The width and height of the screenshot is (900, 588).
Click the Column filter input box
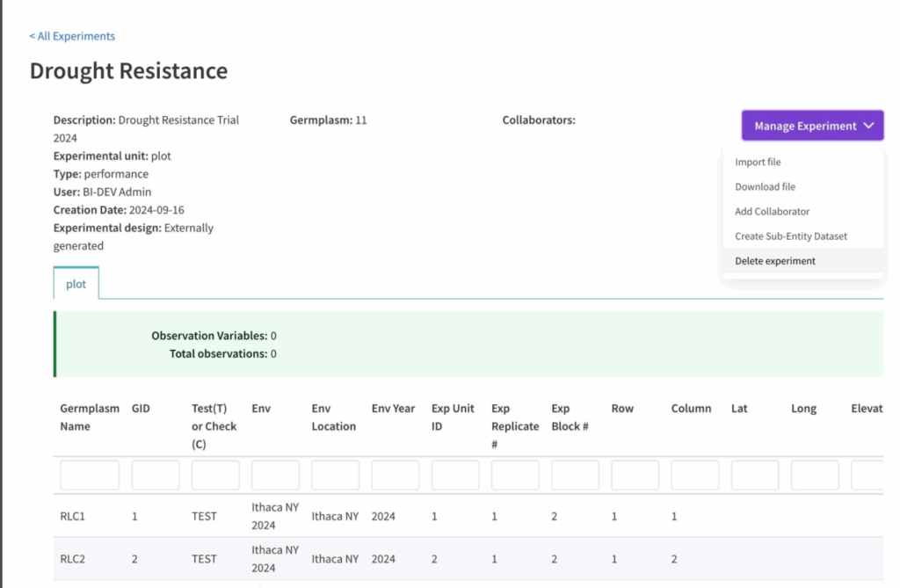tap(694, 475)
